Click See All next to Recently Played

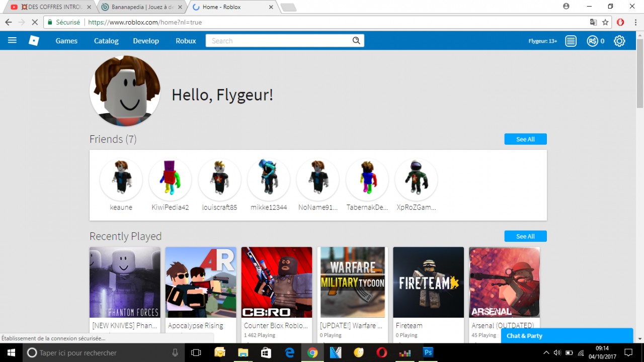tap(525, 236)
